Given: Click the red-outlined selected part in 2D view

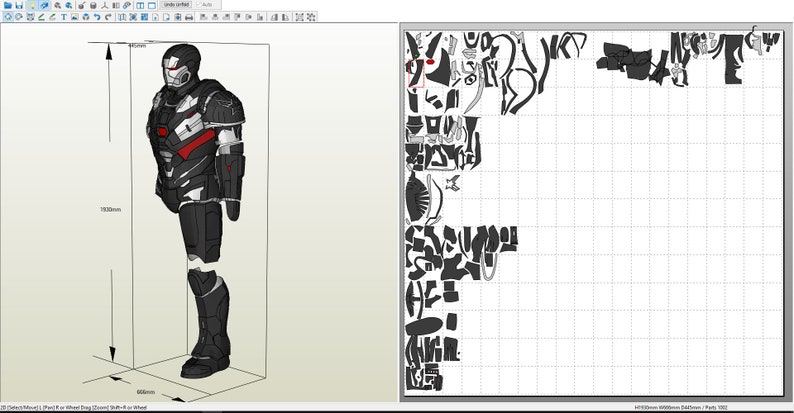Looking at the screenshot, I should pos(416,73).
